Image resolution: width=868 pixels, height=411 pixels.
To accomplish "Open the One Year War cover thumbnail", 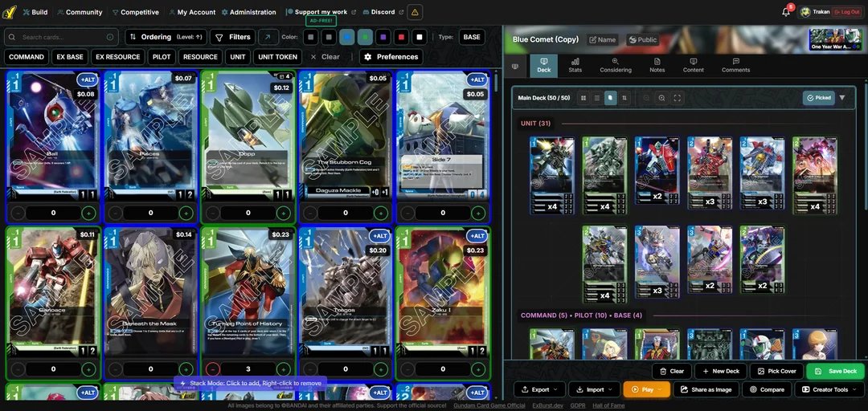I will [835, 40].
